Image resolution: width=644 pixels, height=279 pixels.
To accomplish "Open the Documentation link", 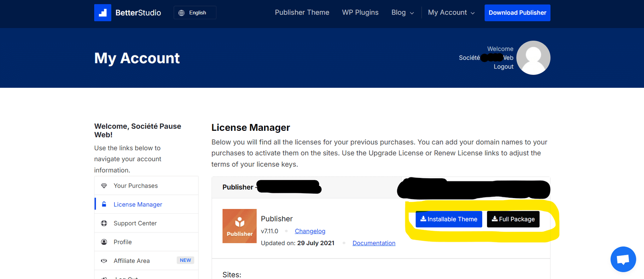I will tap(374, 243).
